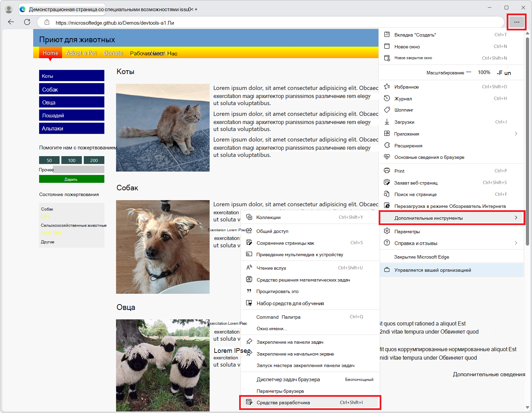Expand Дополнительные инструменты submenu chevron
The height and width of the screenshot is (413, 532).
click(516, 218)
